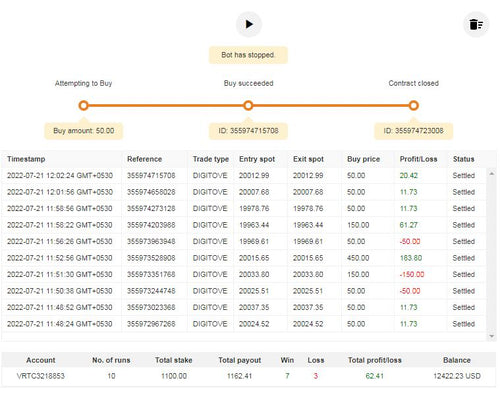Click No. of runs value 10
Image resolution: width=500 pixels, height=393 pixels.
(x=111, y=376)
